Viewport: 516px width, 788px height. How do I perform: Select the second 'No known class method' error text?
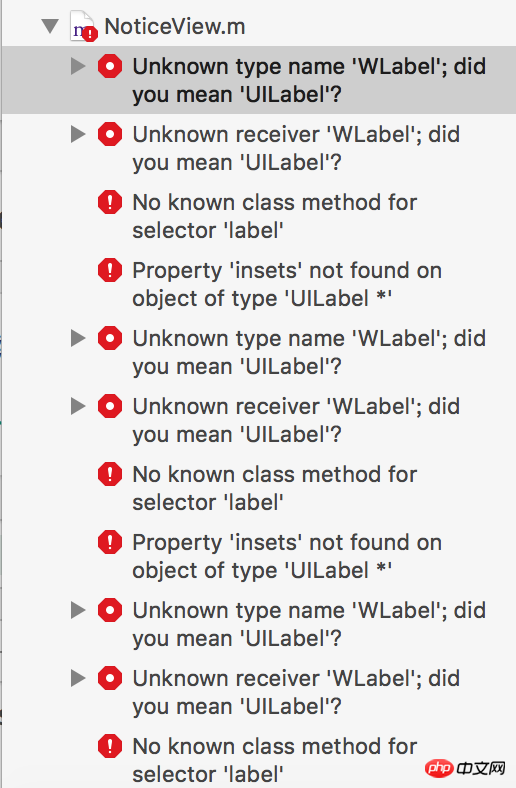[275, 488]
